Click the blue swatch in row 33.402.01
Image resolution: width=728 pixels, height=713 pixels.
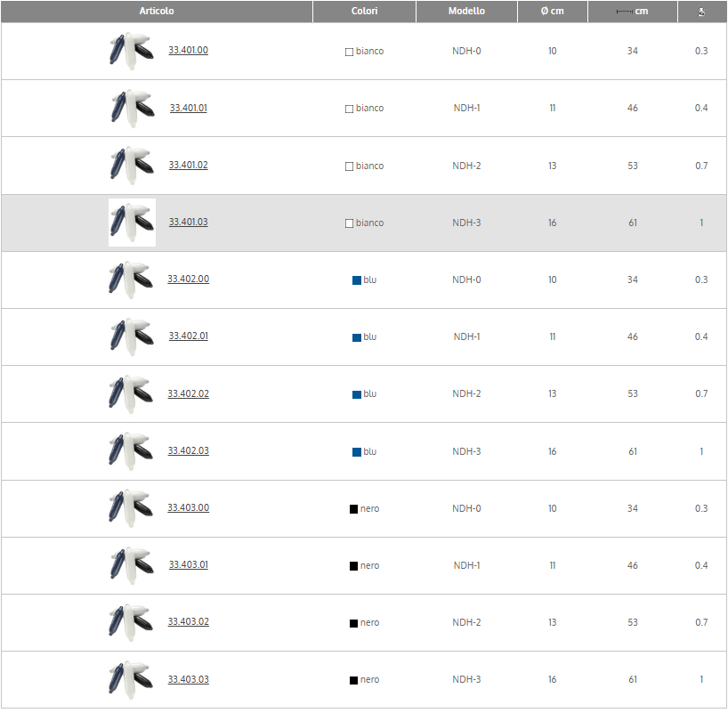tap(357, 337)
